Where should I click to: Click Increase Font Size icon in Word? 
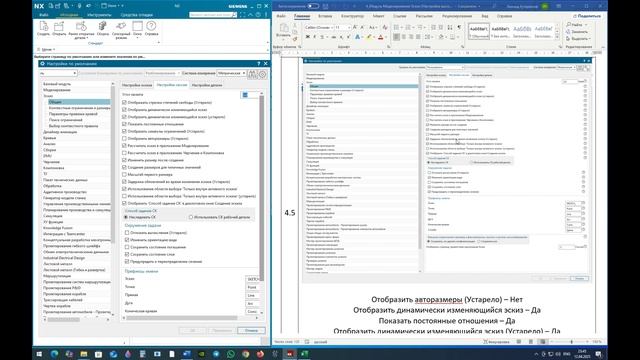[355, 27]
